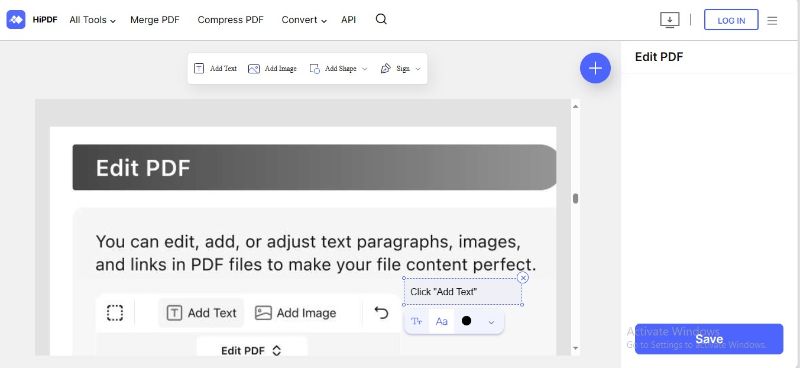The image size is (800, 368).
Task: Go to Merge PDF
Action: click(155, 20)
